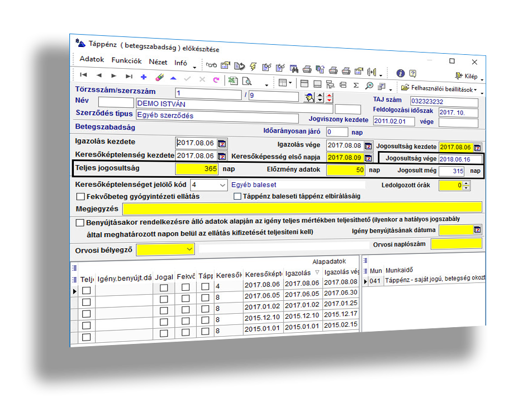Screen dimensions: 532x406
Task: Open calendar for Igazolás vége date
Action: (368, 146)
